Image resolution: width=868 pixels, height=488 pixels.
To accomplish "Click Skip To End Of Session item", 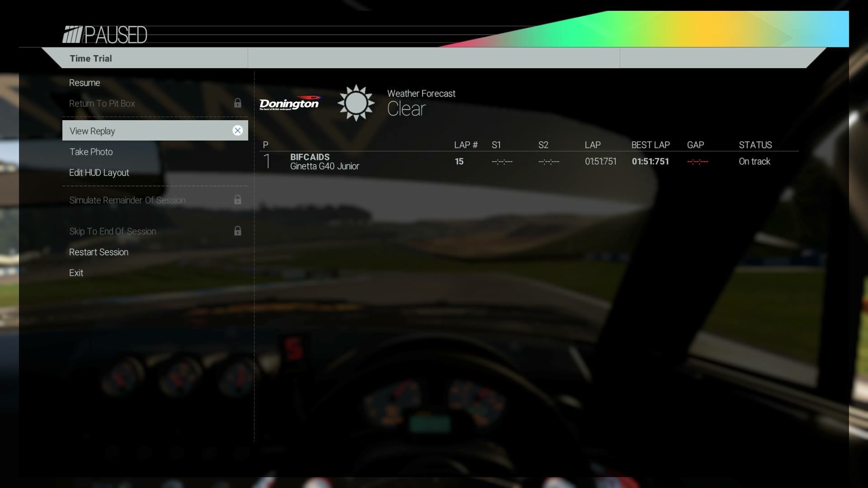I will [x=113, y=231].
